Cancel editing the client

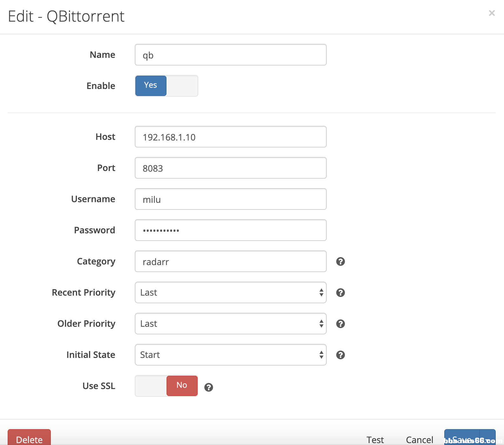click(x=419, y=440)
